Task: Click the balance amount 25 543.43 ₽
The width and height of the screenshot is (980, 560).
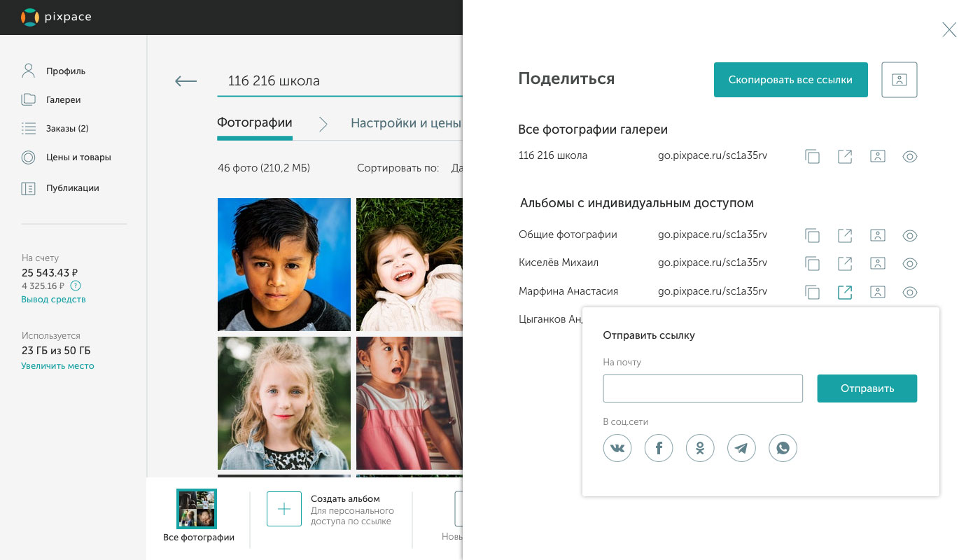Action: tap(49, 272)
